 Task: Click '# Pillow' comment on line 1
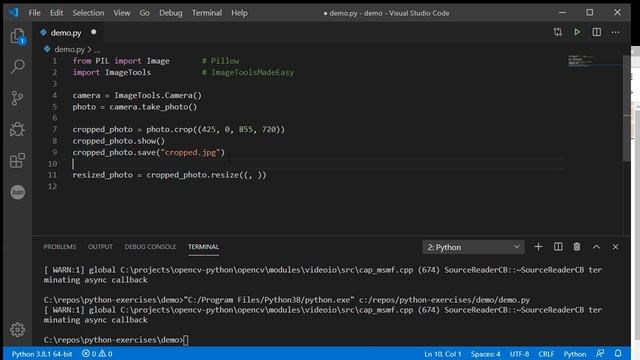pyautogui.click(x=220, y=61)
